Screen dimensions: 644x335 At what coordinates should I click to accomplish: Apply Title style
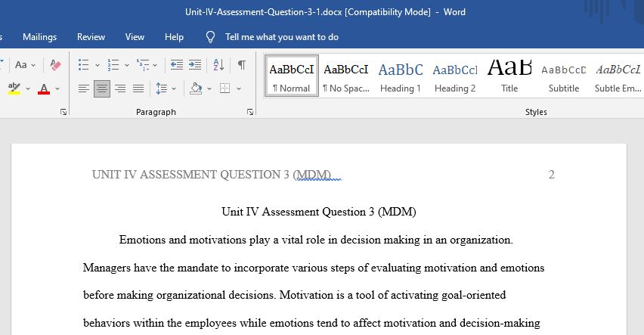pyautogui.click(x=509, y=76)
